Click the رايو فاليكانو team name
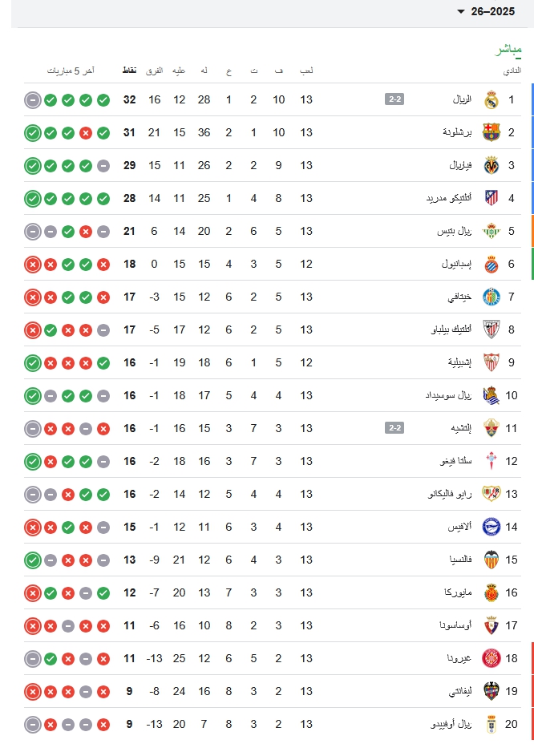Viewport: 534px width, 756px height. click(447, 494)
